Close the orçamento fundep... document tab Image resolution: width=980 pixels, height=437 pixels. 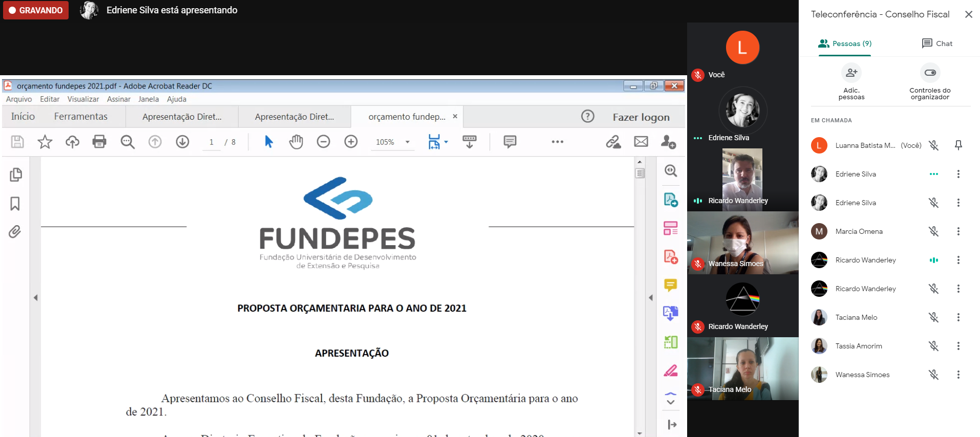455,116
